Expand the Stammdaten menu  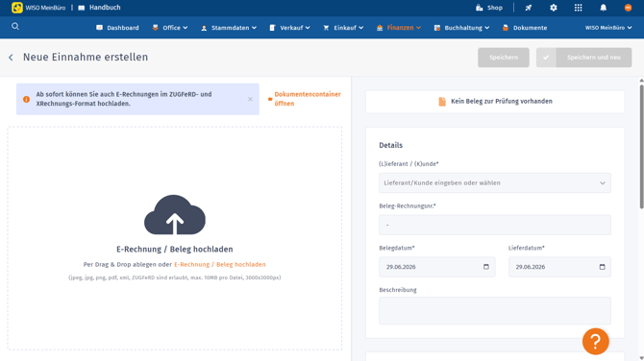pos(229,28)
